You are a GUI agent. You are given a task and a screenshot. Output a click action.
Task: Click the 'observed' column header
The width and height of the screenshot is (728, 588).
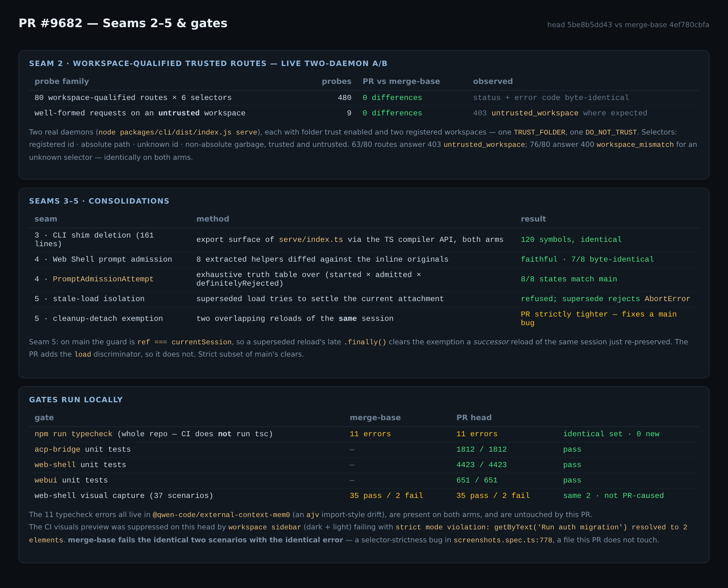pos(493,81)
